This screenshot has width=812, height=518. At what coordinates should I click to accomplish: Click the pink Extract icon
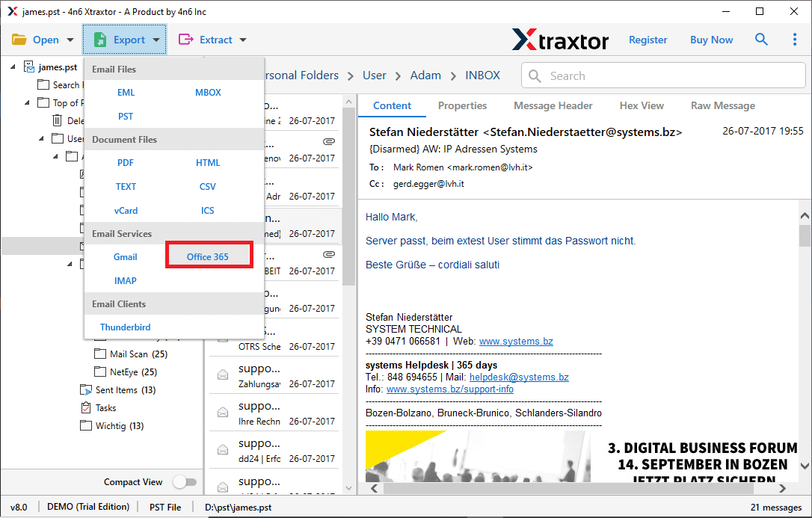pos(185,40)
